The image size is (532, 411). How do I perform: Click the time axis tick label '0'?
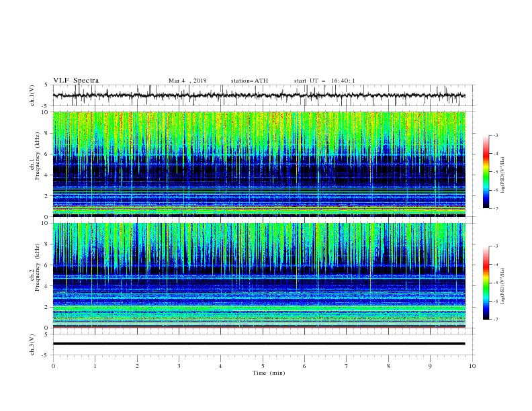[x=53, y=366]
